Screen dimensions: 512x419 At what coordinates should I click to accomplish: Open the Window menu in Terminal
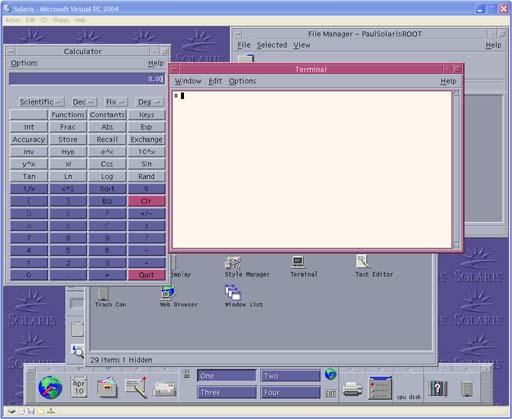[188, 81]
